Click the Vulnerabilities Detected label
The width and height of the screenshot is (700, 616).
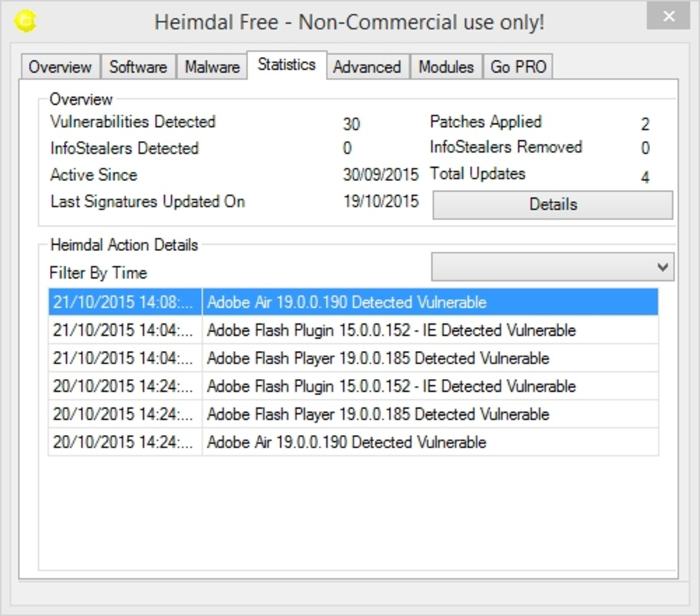pyautogui.click(x=133, y=122)
